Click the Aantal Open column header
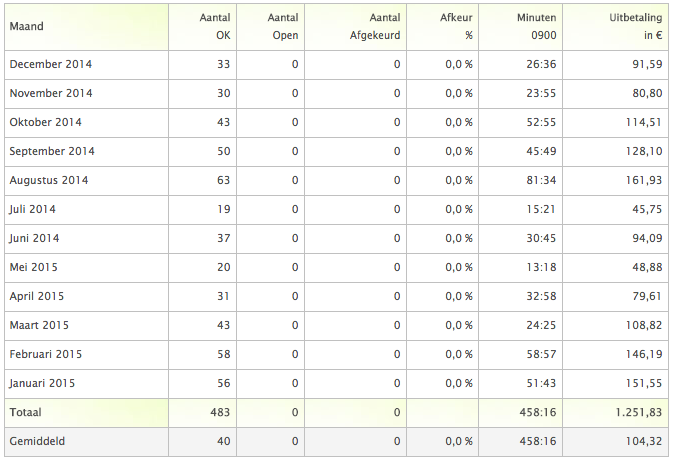Image resolution: width=673 pixels, height=461 pixels. coord(270,27)
